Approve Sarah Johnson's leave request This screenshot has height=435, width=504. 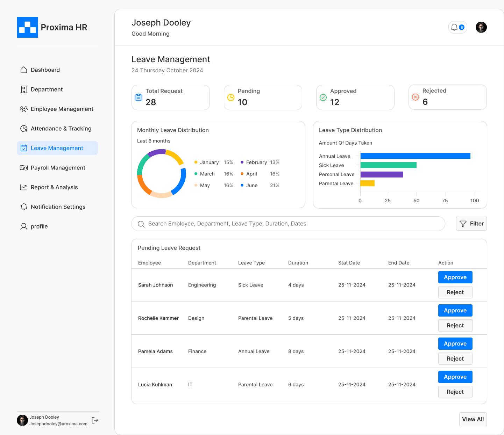click(455, 277)
